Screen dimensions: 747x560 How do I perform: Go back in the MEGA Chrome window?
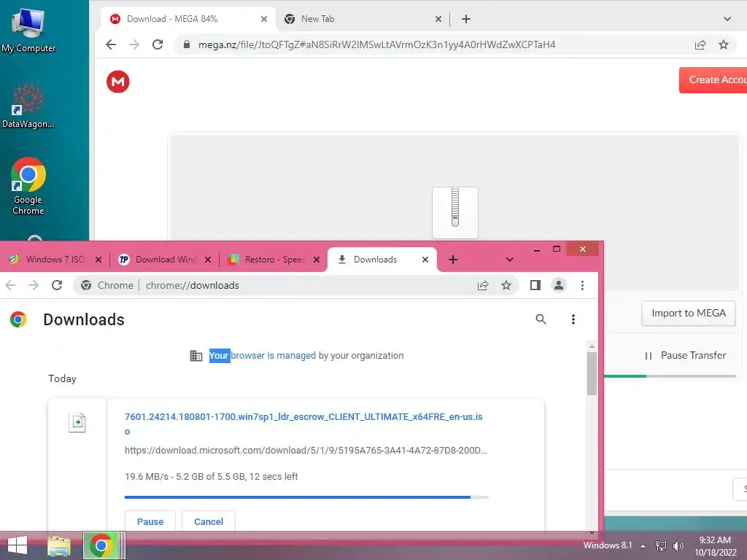tap(111, 44)
